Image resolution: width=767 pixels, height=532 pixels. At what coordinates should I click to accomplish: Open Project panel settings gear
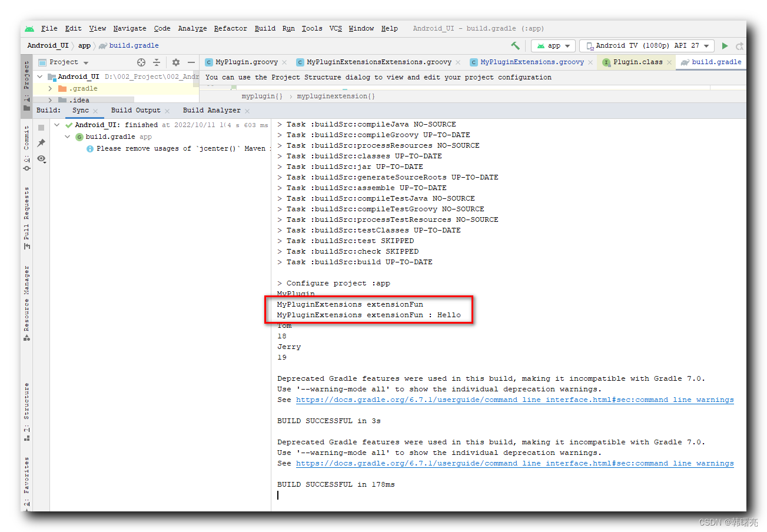coord(175,62)
